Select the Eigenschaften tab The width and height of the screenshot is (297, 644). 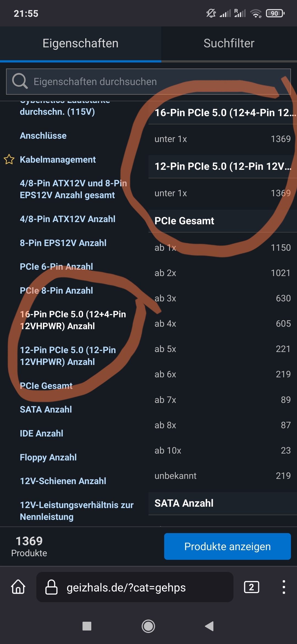(80, 43)
